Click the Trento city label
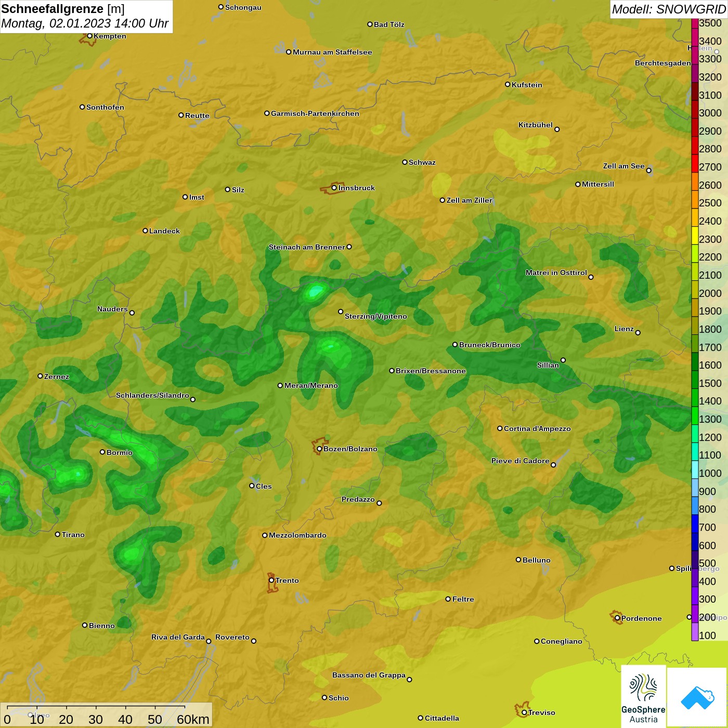728x728 pixels. point(287,580)
